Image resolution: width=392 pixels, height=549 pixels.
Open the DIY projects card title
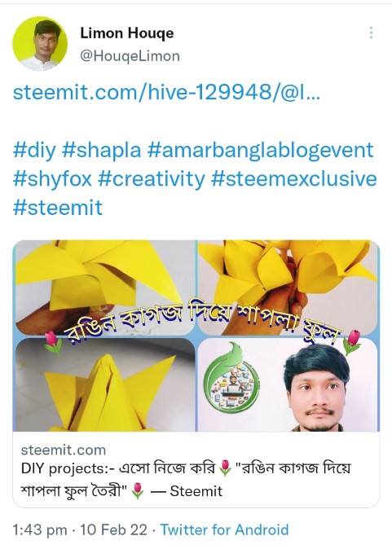tap(186, 479)
